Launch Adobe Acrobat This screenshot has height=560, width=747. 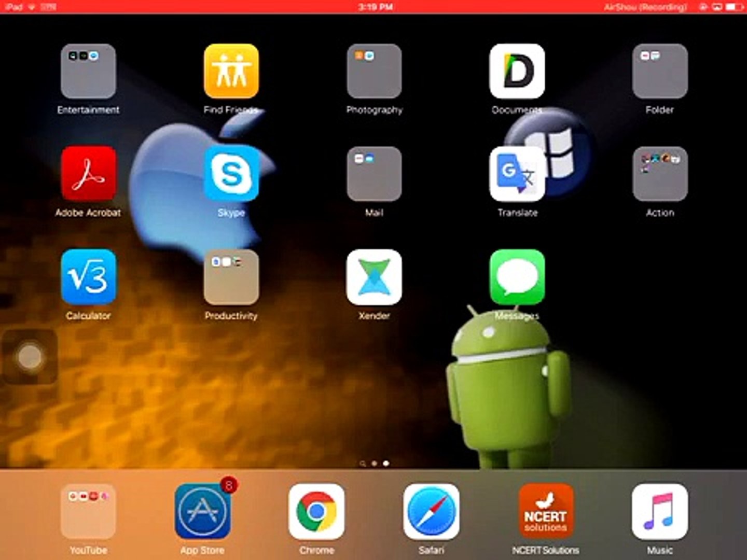(x=88, y=174)
